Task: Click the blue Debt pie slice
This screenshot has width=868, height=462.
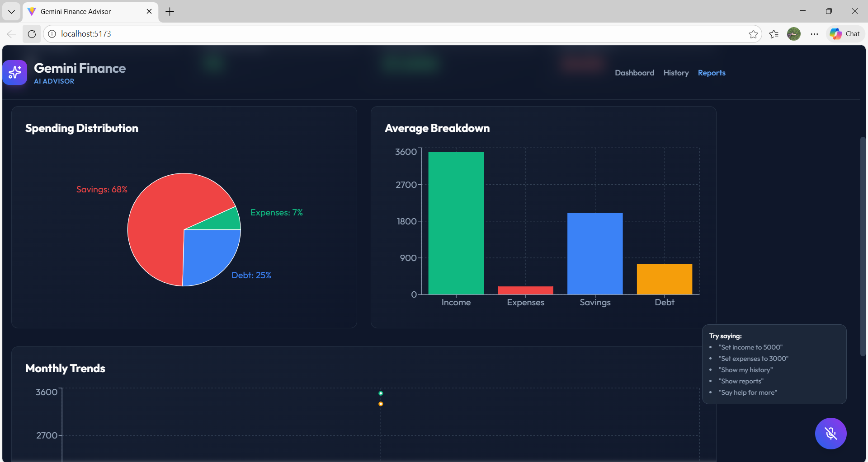Action: point(208,253)
